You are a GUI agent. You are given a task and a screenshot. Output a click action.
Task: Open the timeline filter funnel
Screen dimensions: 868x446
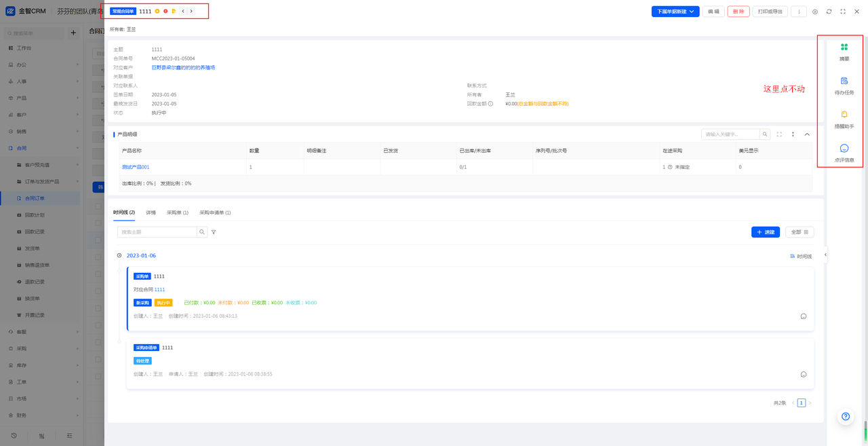(x=214, y=232)
